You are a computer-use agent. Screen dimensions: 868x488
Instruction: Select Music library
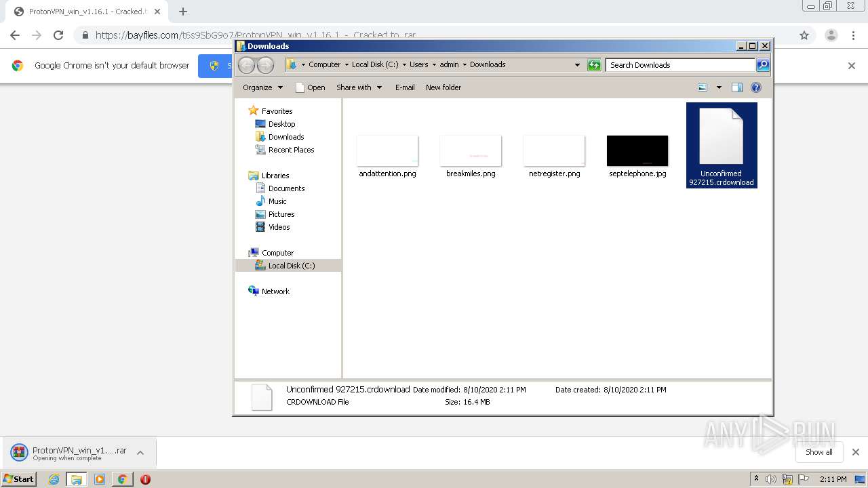pyautogui.click(x=277, y=201)
